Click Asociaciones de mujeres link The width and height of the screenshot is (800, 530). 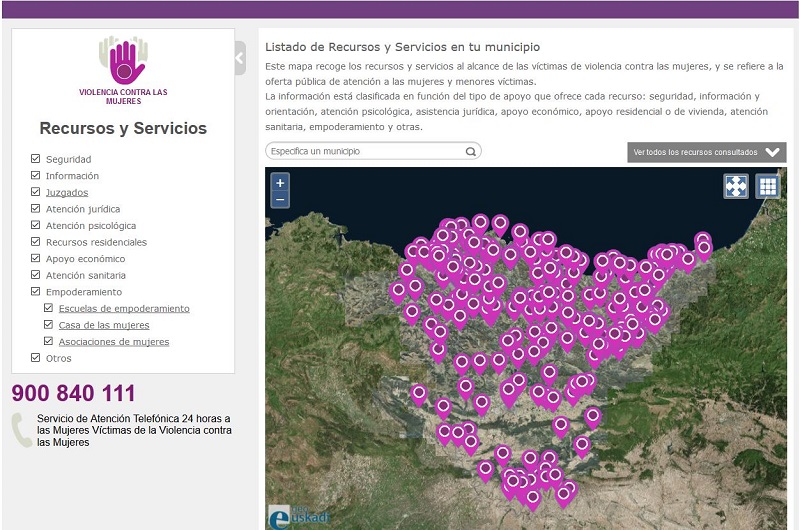(x=114, y=342)
